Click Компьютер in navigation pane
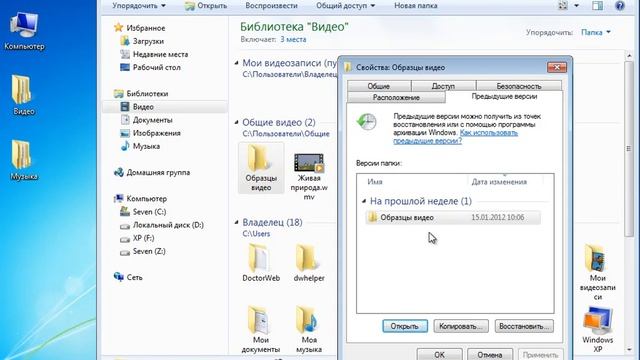This screenshot has width=640, height=360. tap(146, 198)
